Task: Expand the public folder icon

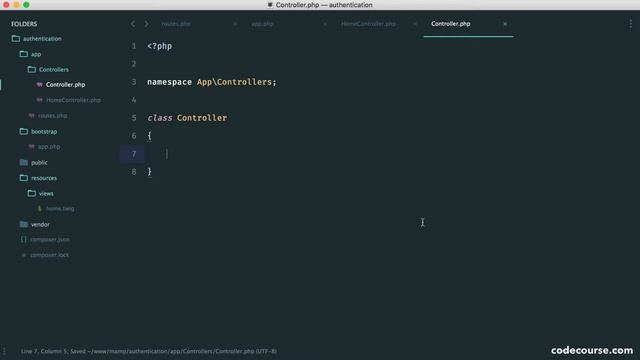Action: [x=24, y=162]
